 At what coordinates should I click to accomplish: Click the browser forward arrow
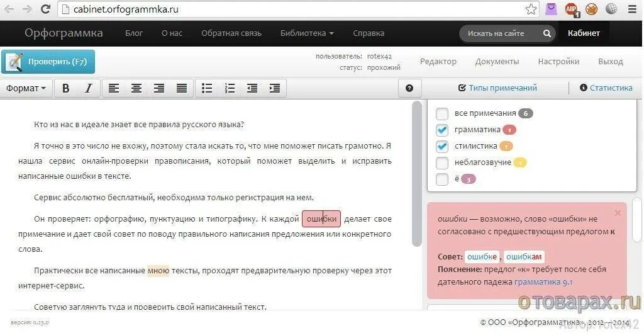tap(27, 9)
